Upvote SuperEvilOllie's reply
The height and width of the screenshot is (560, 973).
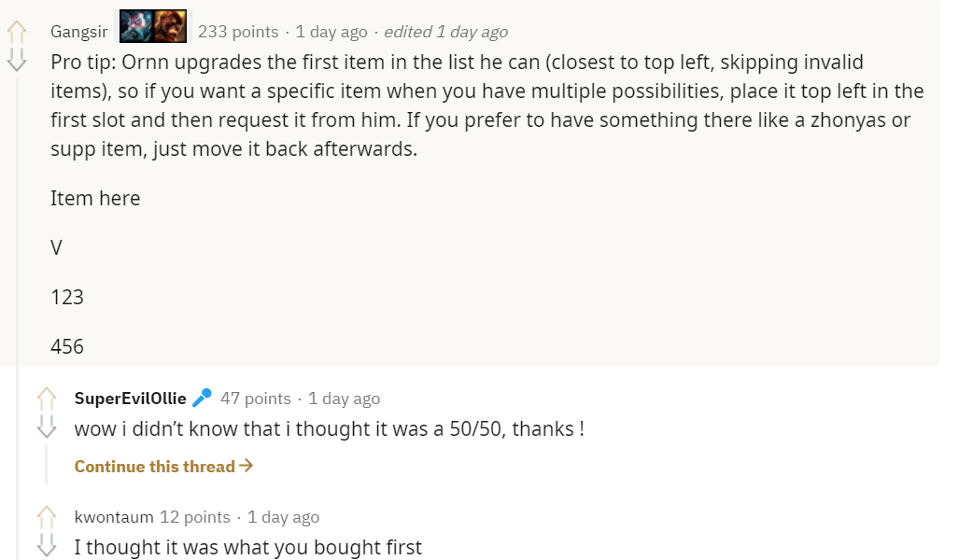coord(47,399)
